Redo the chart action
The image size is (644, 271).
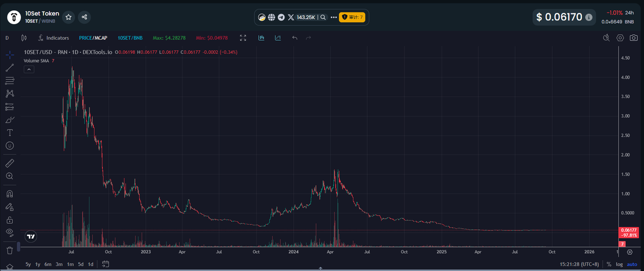pos(308,38)
